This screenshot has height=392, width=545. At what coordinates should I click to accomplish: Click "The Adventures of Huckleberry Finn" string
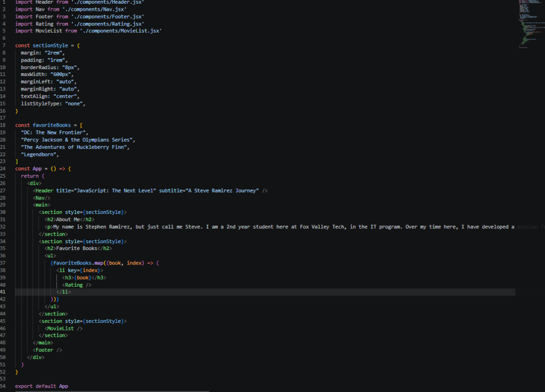click(x=73, y=147)
